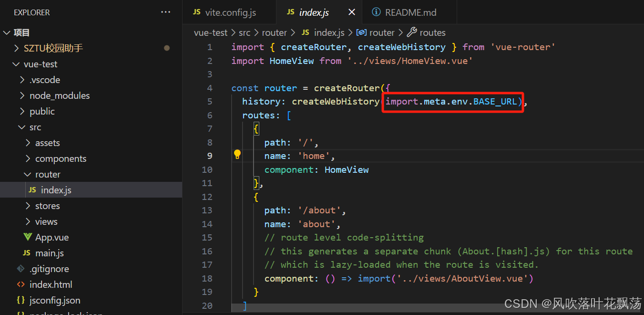Click line number 9 in the gutter
Screen dimensions: 644x315
pyautogui.click(x=210, y=156)
